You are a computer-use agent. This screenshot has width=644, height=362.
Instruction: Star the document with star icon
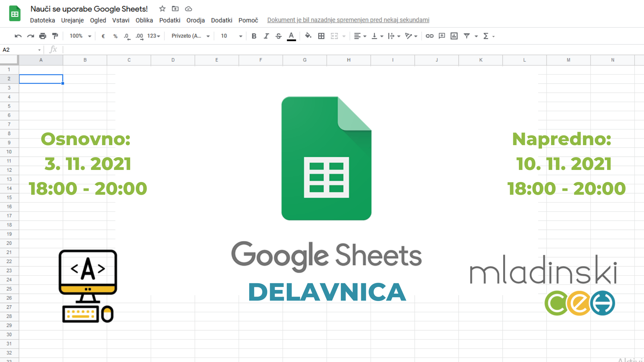point(162,9)
